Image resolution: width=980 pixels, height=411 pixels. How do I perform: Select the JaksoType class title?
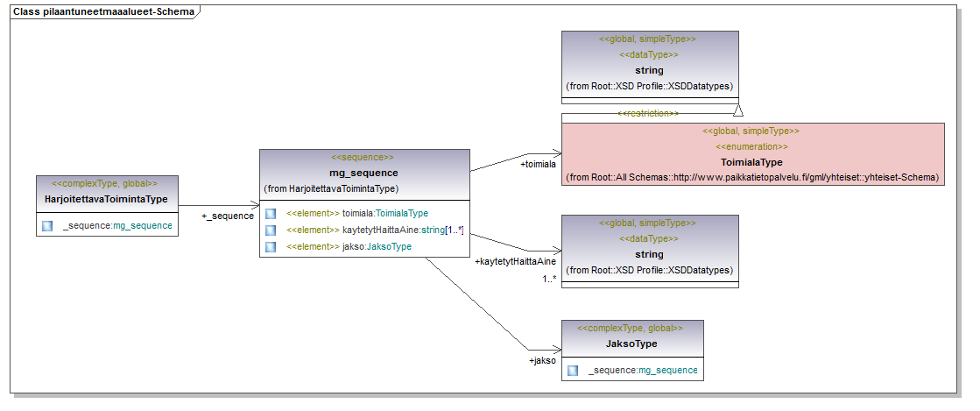pyautogui.click(x=631, y=344)
